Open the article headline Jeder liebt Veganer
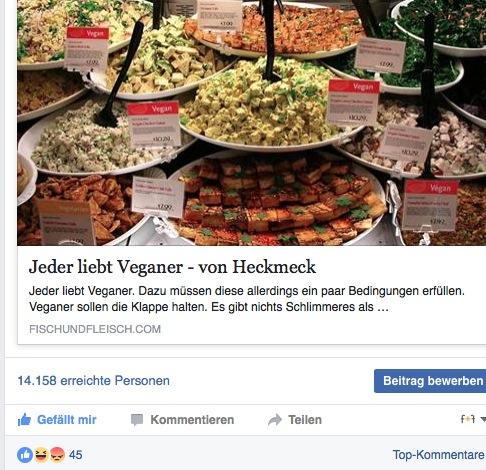Viewport: 486px width, 470px height. [x=172, y=267]
